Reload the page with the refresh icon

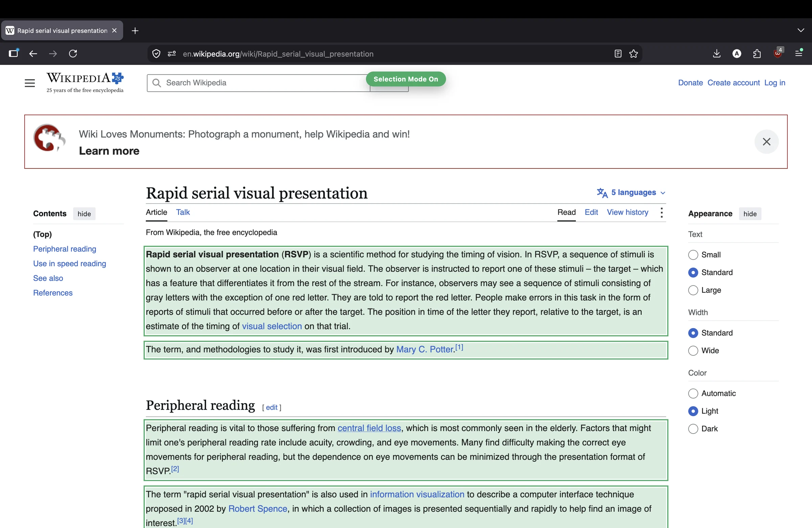pyautogui.click(x=73, y=53)
